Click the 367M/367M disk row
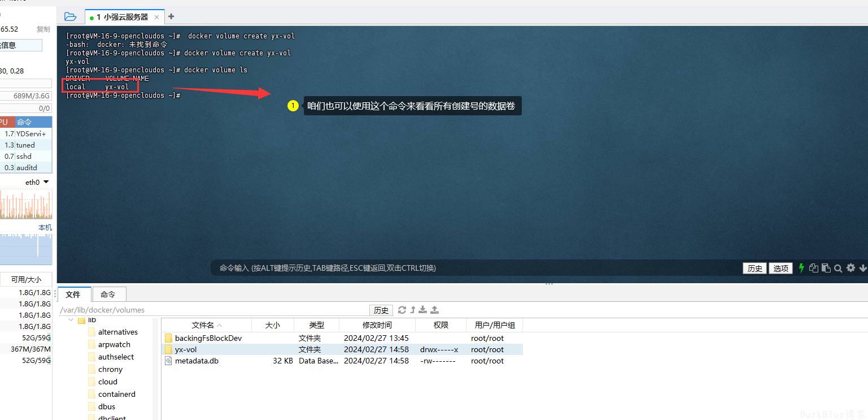 pyautogui.click(x=26, y=349)
